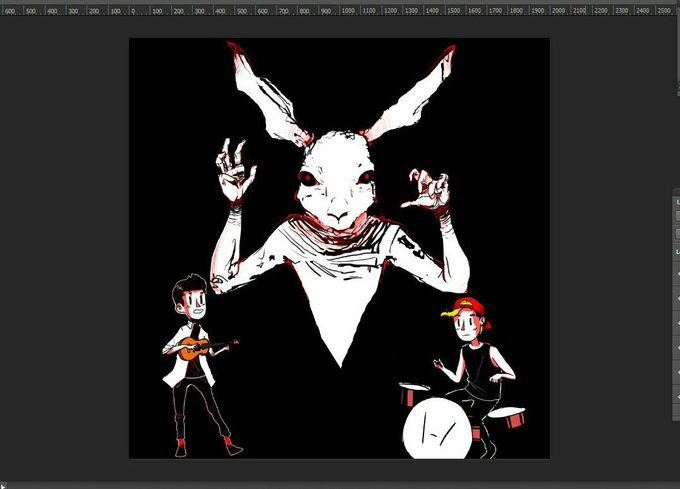The width and height of the screenshot is (680, 489).
Task: Click the 0 mark on the horizontal ruler
Action: (133, 11)
